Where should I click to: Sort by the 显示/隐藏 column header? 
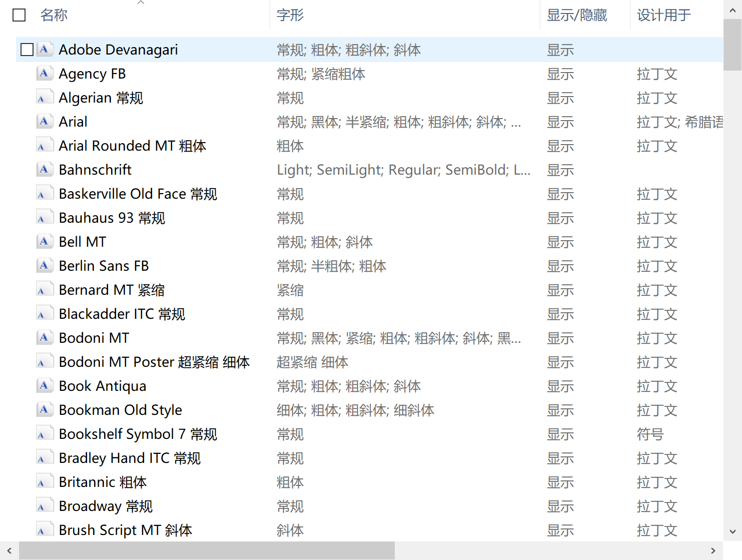tap(577, 15)
